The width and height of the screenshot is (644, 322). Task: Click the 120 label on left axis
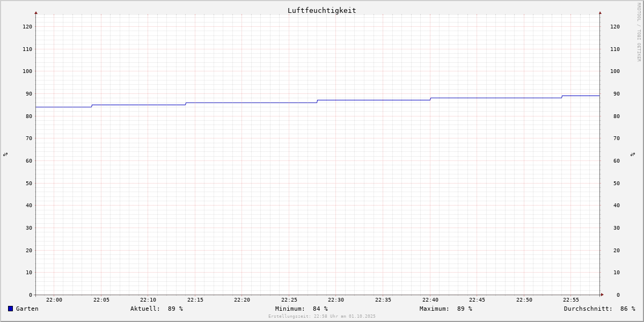point(27,26)
